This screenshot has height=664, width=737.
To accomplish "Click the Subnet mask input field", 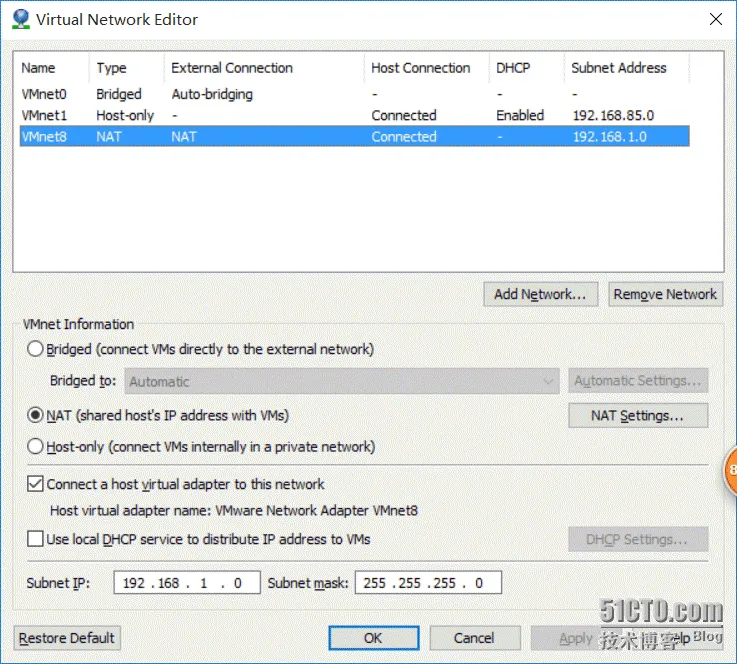I will click(x=428, y=583).
